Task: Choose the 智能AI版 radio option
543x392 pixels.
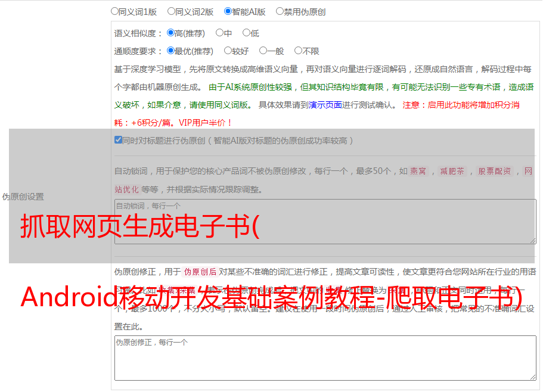Action: point(228,11)
